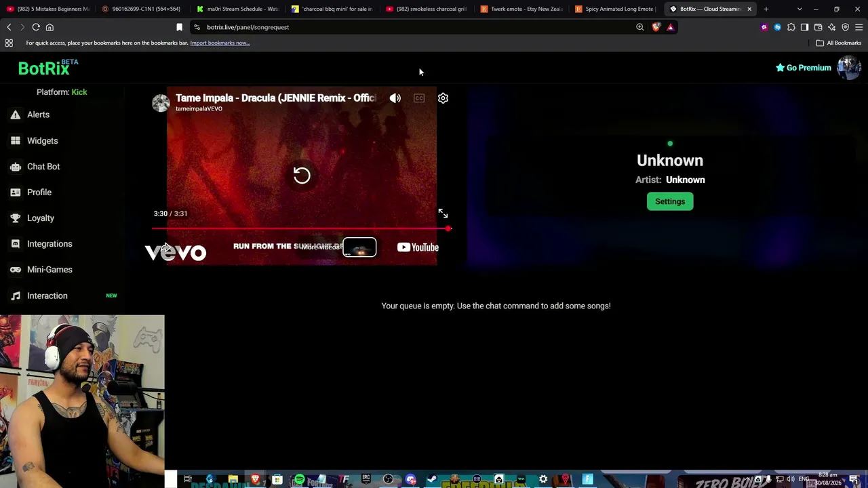Viewport: 868px width, 488px height.
Task: Launch Epic Games from taskbar
Action: [x=366, y=480]
